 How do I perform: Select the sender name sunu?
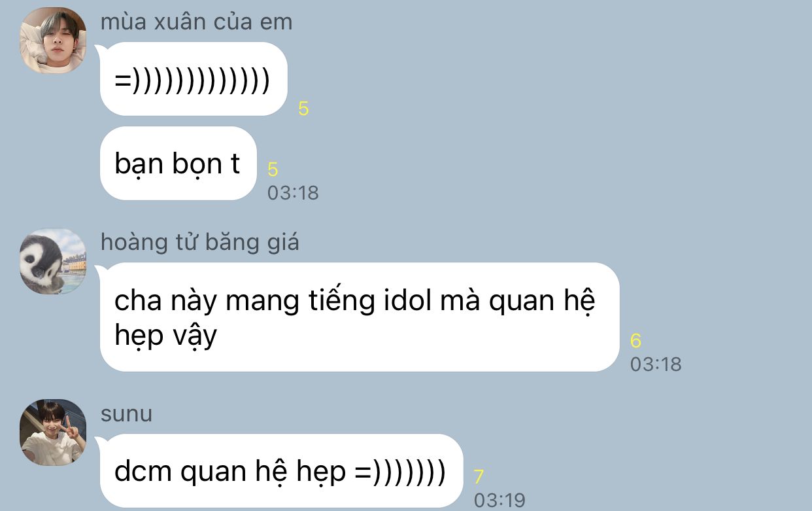point(126,414)
